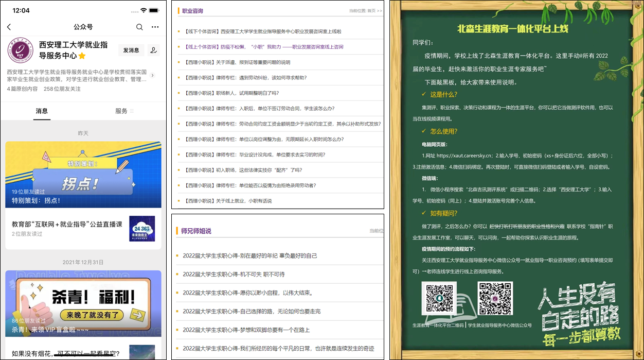Click the 4篇原创内容 count
This screenshot has height=360, width=644.
pyautogui.click(x=22, y=89)
